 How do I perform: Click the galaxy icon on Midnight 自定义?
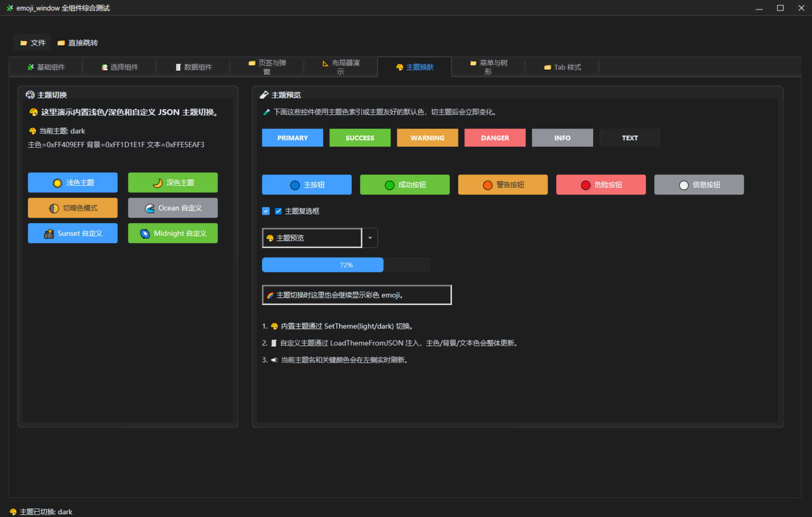(145, 234)
